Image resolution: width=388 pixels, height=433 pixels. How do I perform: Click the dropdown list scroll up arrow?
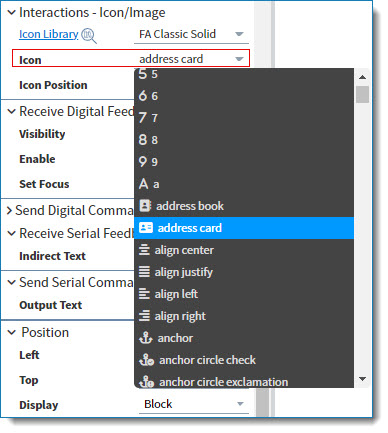point(362,77)
